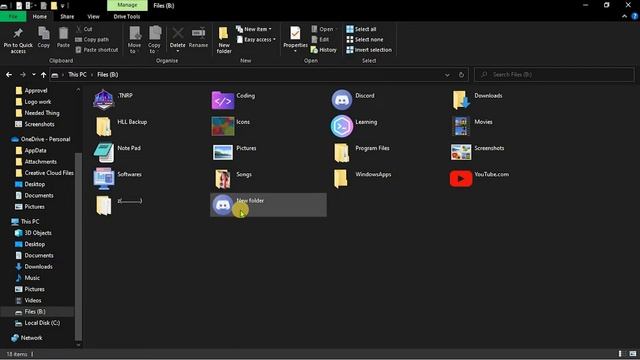The image size is (640, 360).
Task: Open the New item dropdown
Action: (254, 29)
